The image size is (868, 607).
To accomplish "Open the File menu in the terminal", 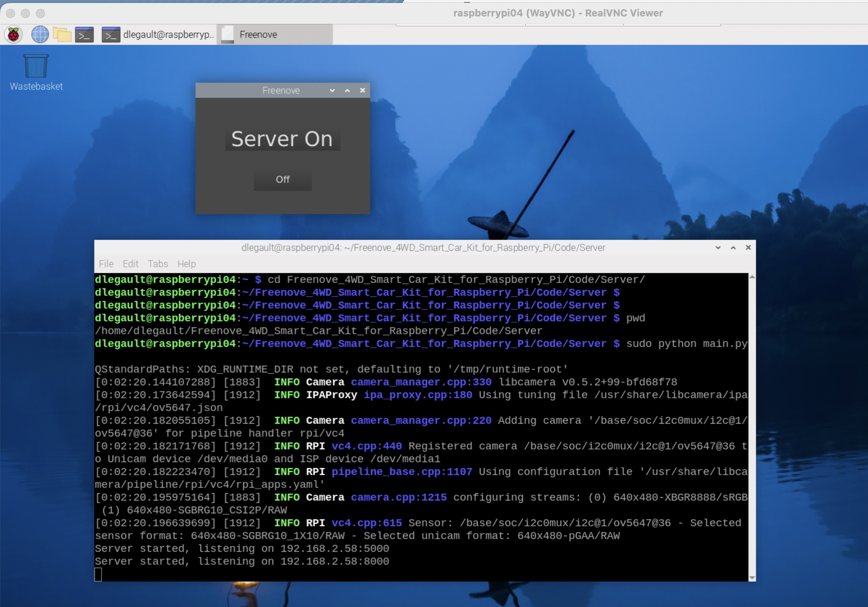I will click(x=105, y=264).
